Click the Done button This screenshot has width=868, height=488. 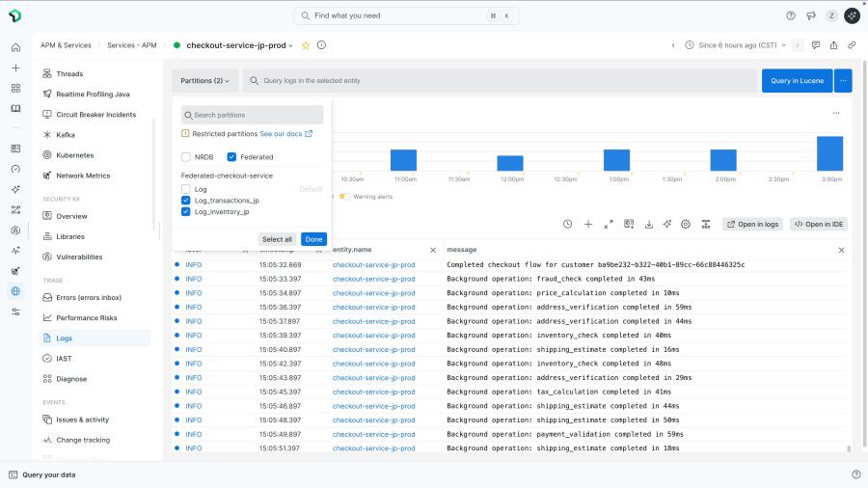pyautogui.click(x=313, y=239)
